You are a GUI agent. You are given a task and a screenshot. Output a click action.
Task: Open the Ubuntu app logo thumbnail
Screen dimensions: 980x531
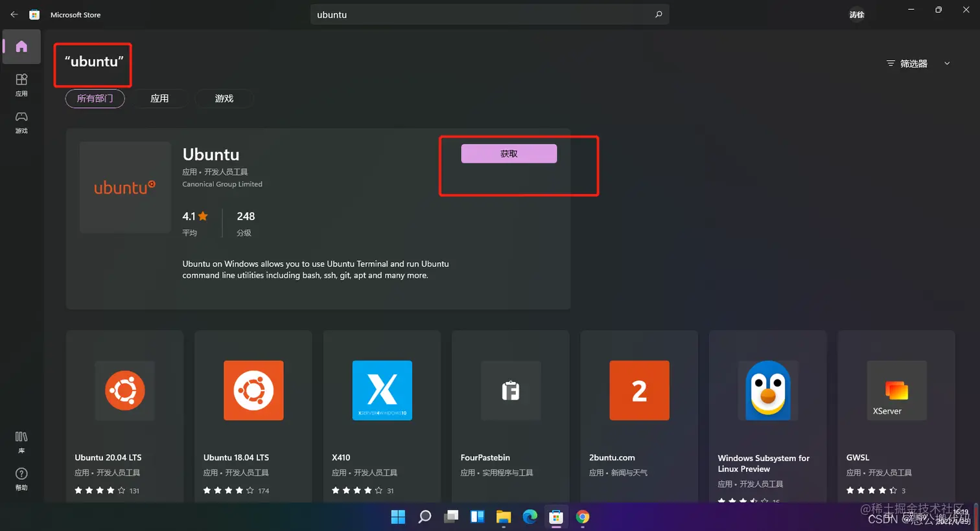[x=125, y=187]
